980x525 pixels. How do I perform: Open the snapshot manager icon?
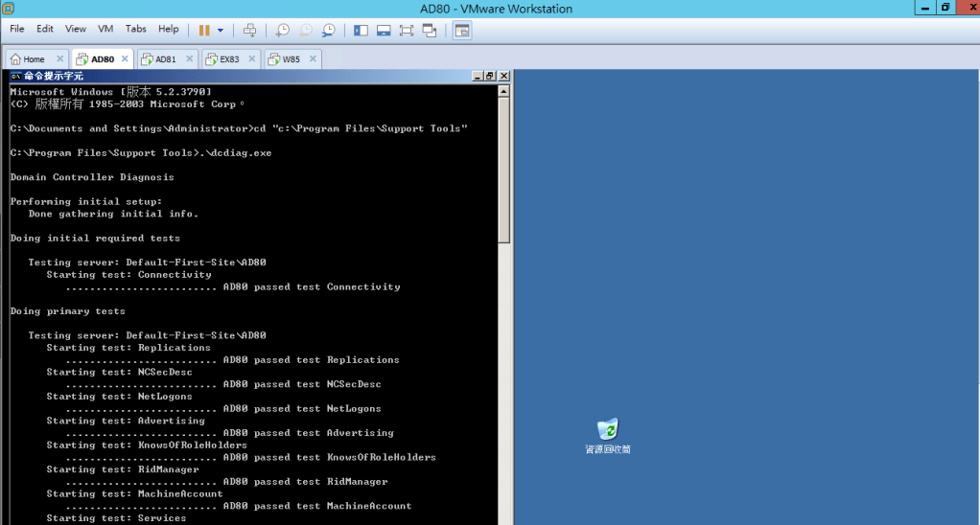pyautogui.click(x=329, y=30)
